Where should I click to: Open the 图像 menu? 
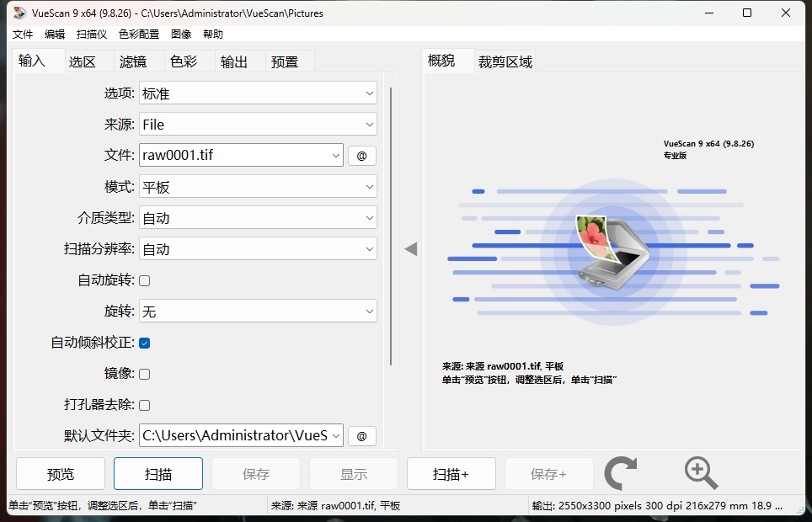click(181, 35)
